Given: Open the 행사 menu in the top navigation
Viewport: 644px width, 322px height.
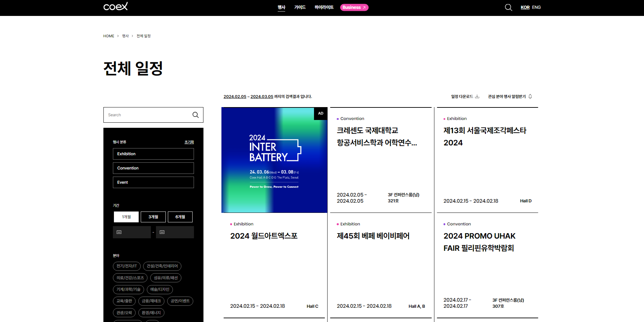Looking at the screenshot, I should [281, 7].
